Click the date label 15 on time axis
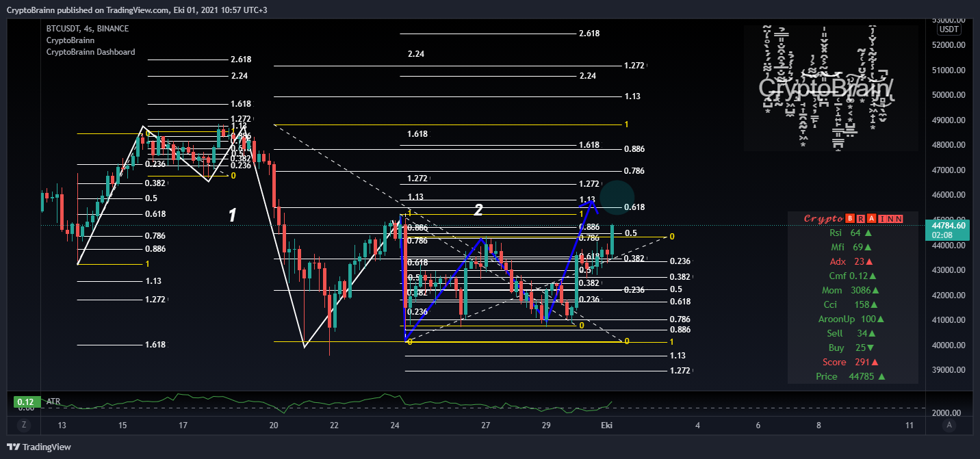Image resolution: width=980 pixels, height=459 pixels. [122, 425]
